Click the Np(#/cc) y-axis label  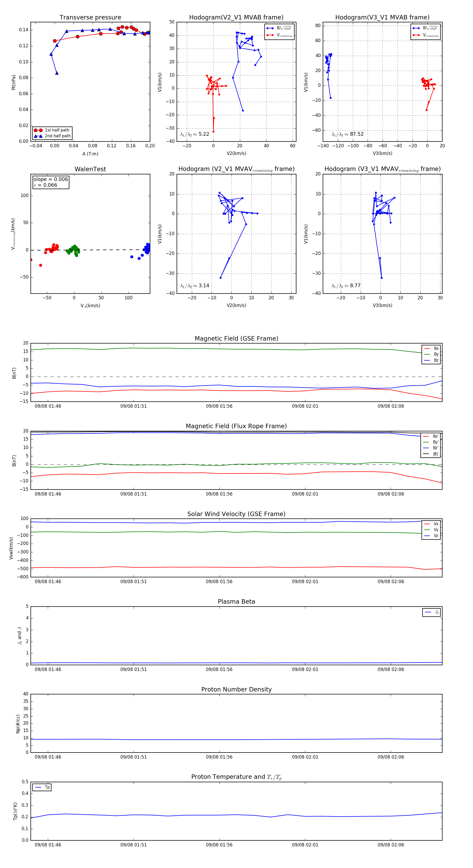18,724
